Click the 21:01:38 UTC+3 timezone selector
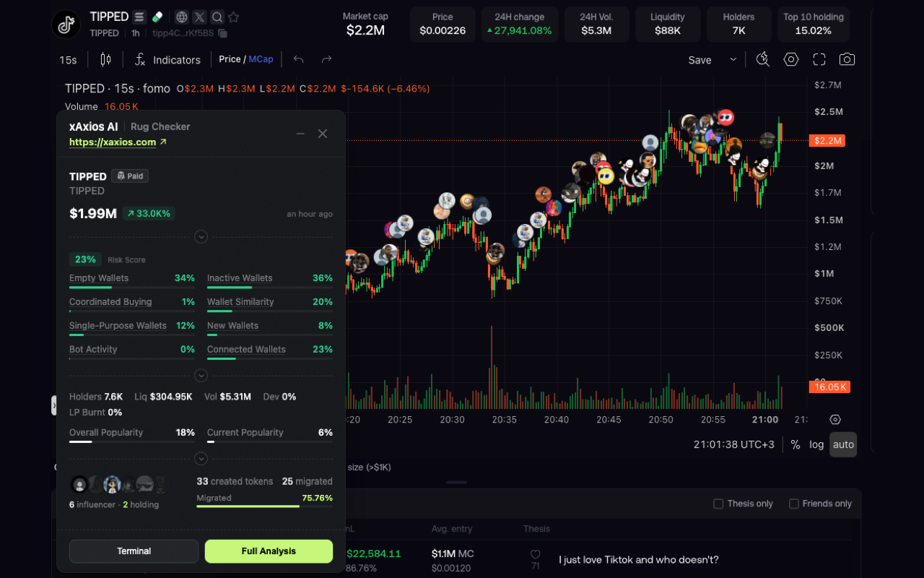This screenshot has height=578, width=924. 734,444
